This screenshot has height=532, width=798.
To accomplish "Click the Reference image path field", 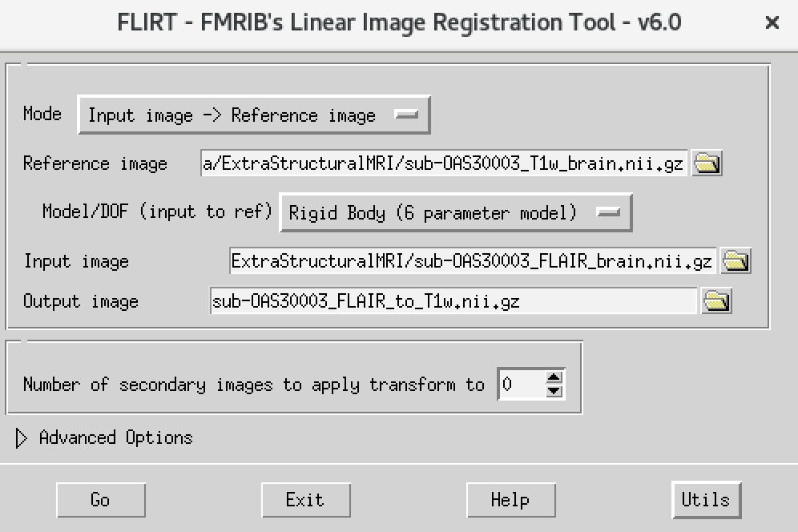I will (445, 163).
